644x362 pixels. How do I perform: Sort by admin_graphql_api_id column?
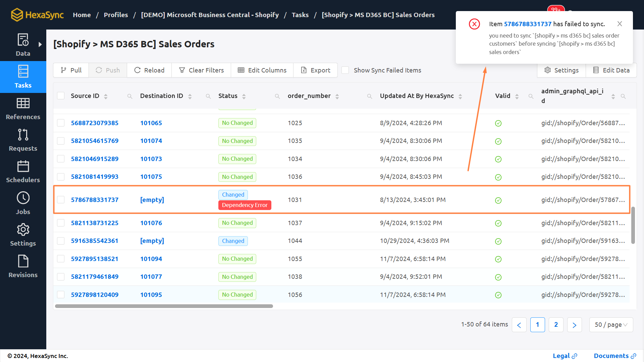point(613,96)
